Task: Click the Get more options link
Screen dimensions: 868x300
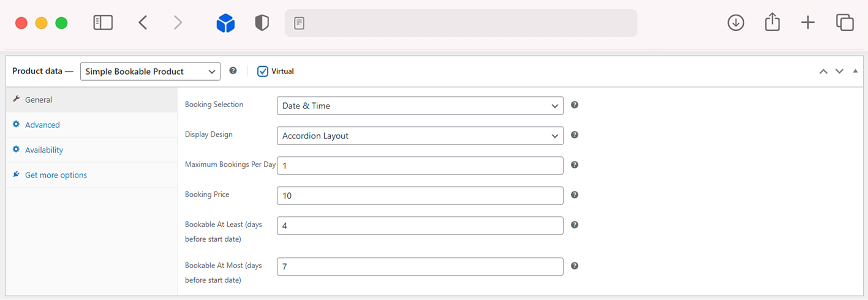Action: tap(56, 175)
